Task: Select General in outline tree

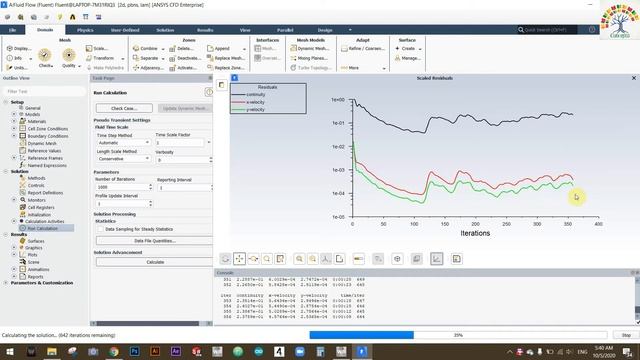Action: coord(33,108)
